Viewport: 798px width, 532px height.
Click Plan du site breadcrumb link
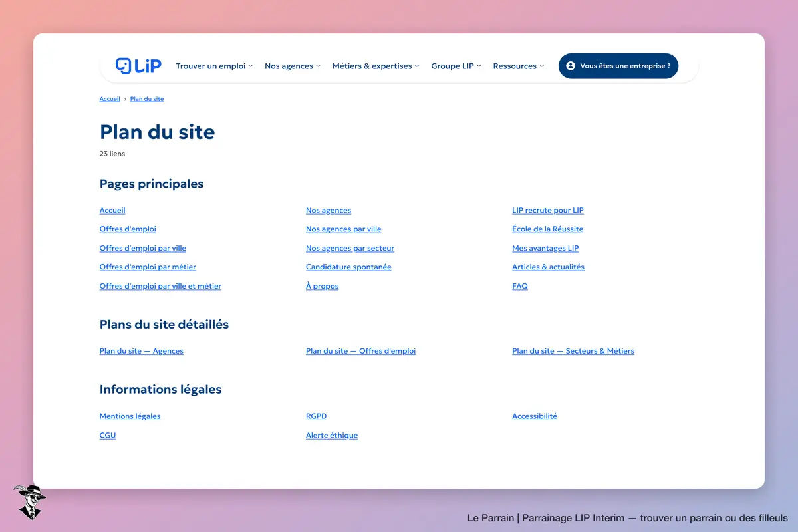click(x=147, y=99)
